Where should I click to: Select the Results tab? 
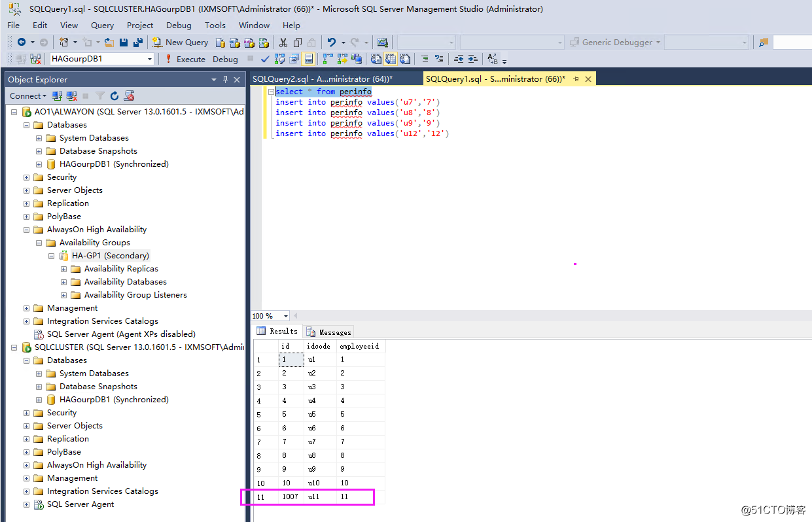277,331
